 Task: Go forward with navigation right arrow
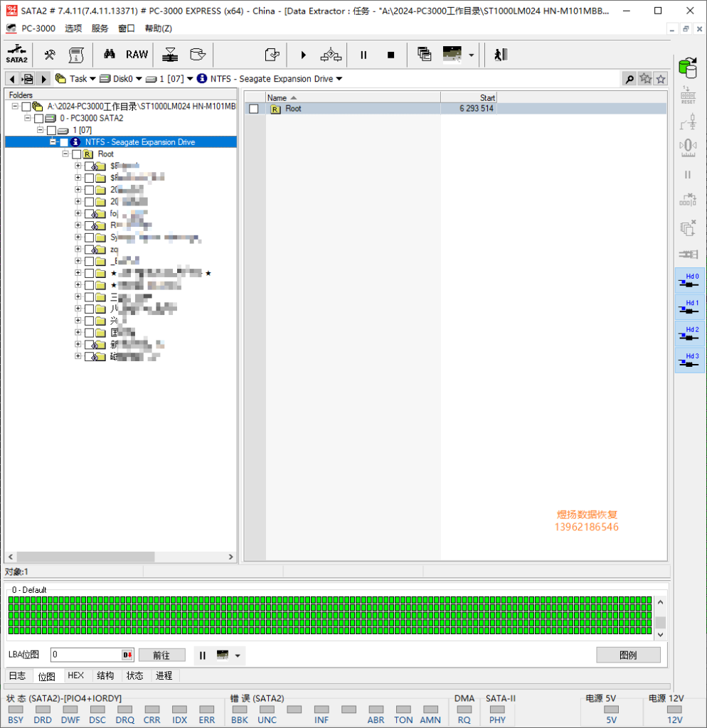coord(43,79)
